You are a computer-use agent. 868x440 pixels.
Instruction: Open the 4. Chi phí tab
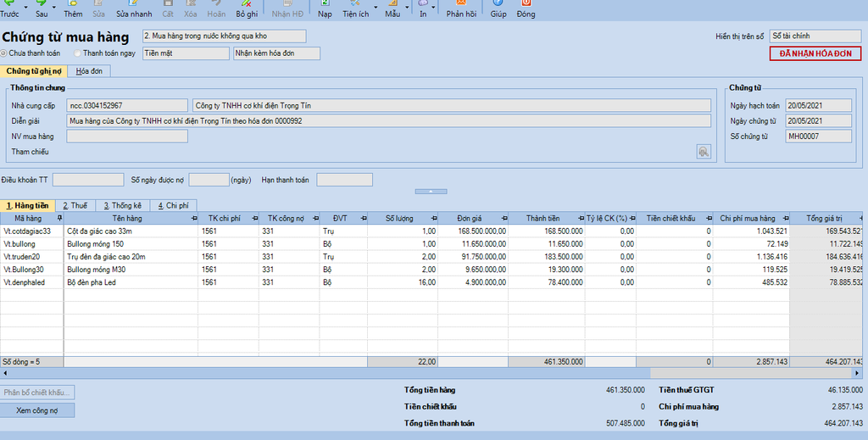click(173, 205)
